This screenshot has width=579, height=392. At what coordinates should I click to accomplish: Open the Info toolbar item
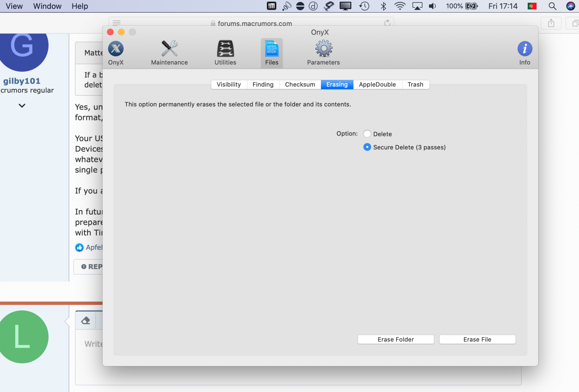pos(525,53)
